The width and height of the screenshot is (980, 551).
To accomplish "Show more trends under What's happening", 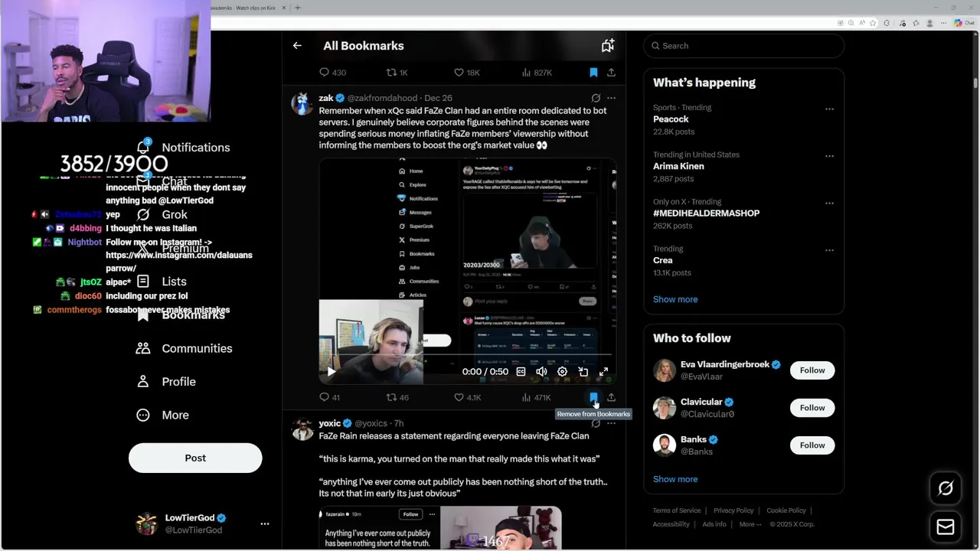I will (x=675, y=299).
